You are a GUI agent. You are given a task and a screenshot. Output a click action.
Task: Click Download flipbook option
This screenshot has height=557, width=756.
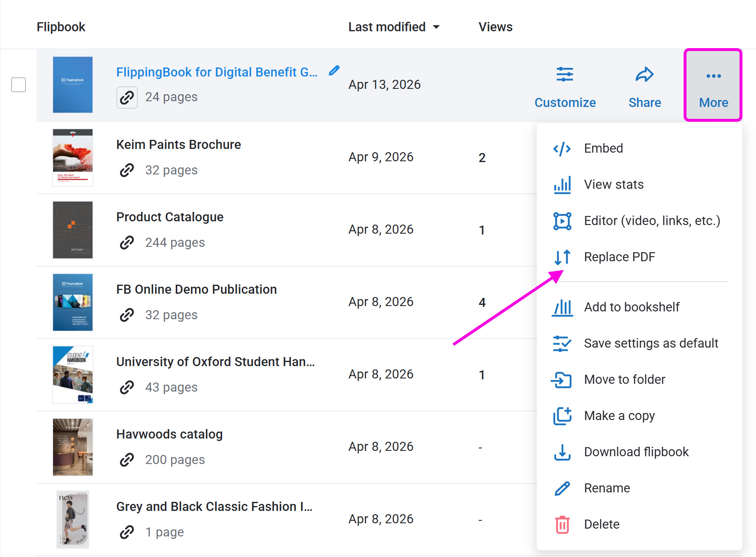pos(636,452)
